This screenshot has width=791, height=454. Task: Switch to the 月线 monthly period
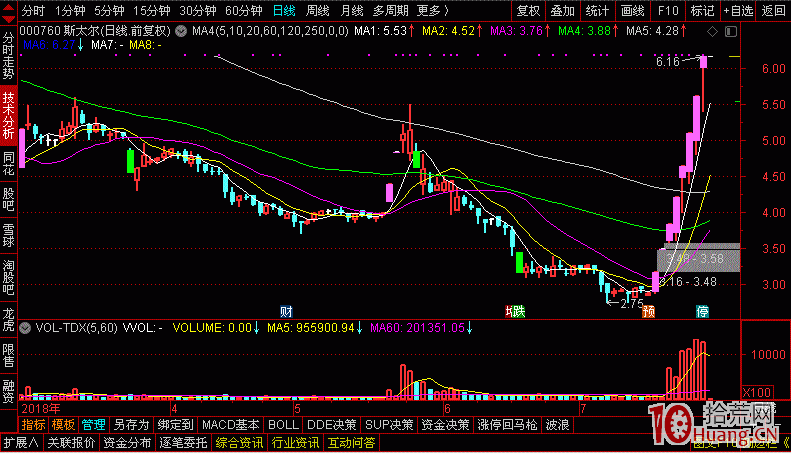click(x=352, y=11)
